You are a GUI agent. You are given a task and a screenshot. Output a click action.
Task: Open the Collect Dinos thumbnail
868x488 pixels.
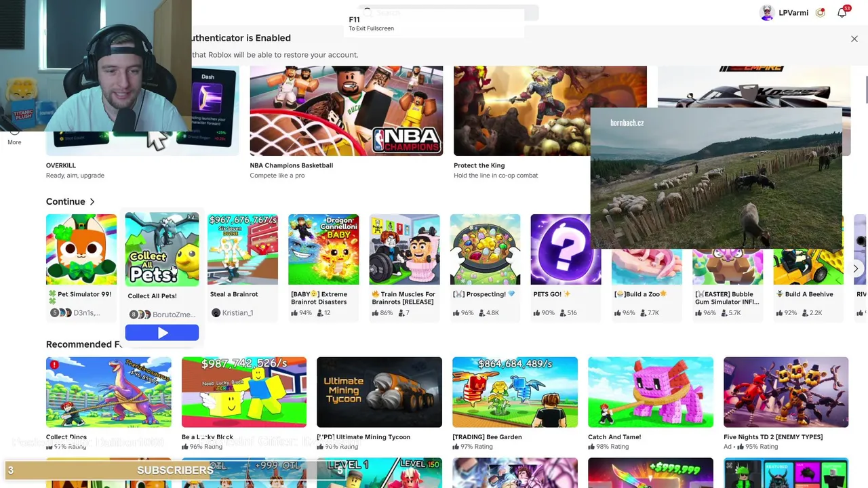[108, 392]
